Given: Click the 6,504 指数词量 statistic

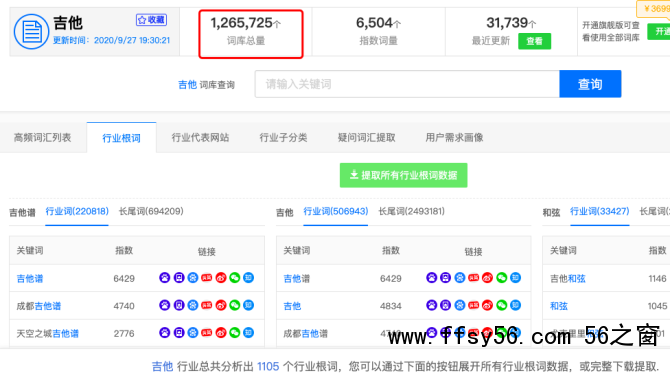Looking at the screenshot, I should coord(378,31).
